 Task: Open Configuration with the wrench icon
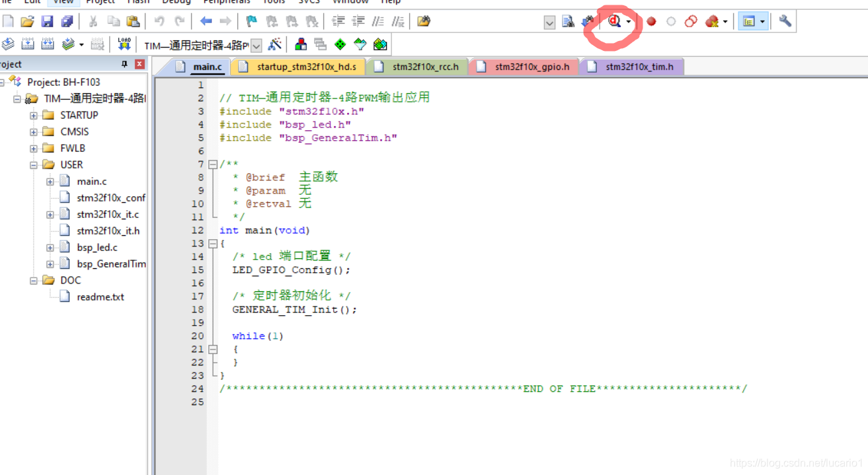785,22
